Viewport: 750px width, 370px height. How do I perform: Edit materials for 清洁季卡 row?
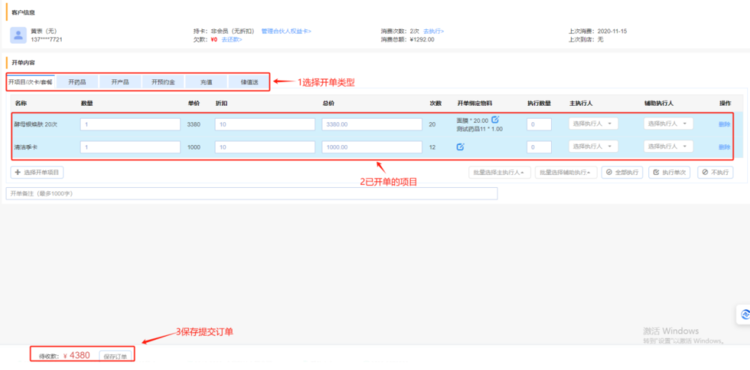(x=460, y=147)
